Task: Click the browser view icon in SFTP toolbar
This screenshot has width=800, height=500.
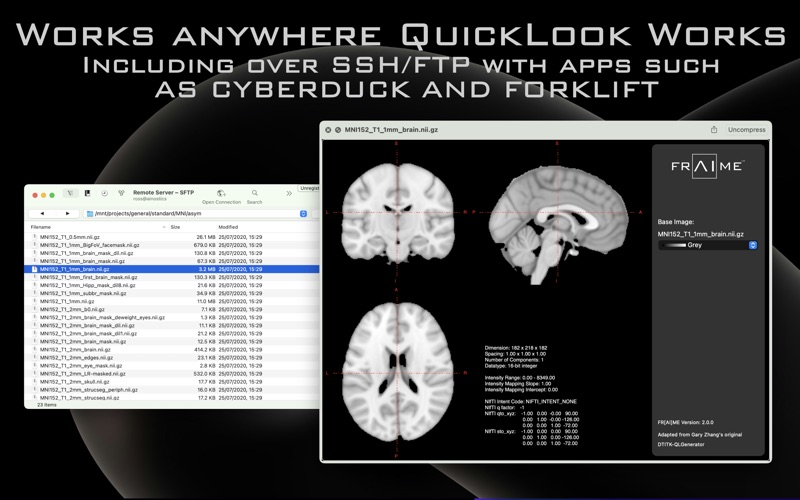Action: [x=70, y=193]
